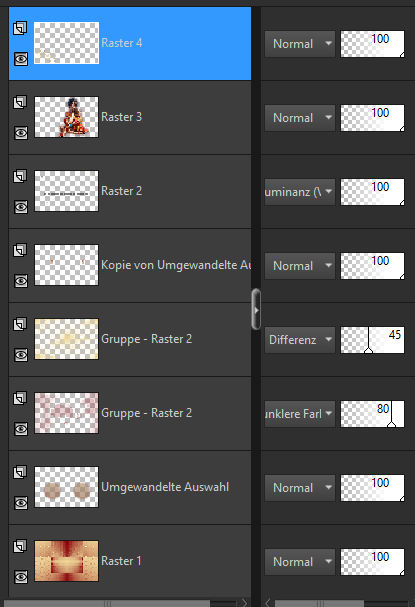Click layer type icon of Differenz Gruppe layer
This screenshot has width=415, height=607.
pyautogui.click(x=20, y=324)
